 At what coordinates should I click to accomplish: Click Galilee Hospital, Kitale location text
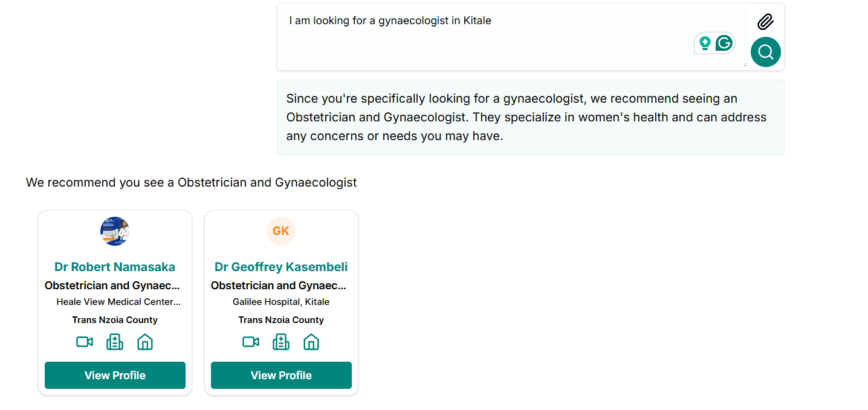(x=281, y=302)
